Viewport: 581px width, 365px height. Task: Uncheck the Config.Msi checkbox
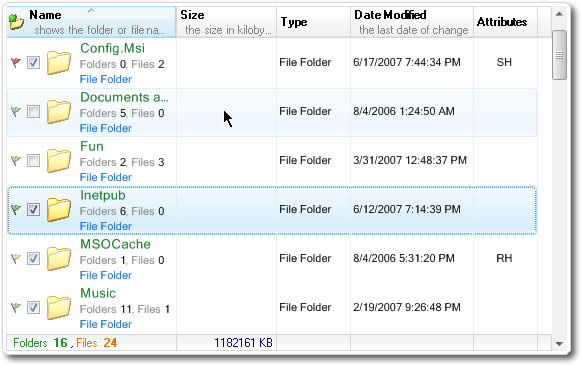tap(33, 62)
